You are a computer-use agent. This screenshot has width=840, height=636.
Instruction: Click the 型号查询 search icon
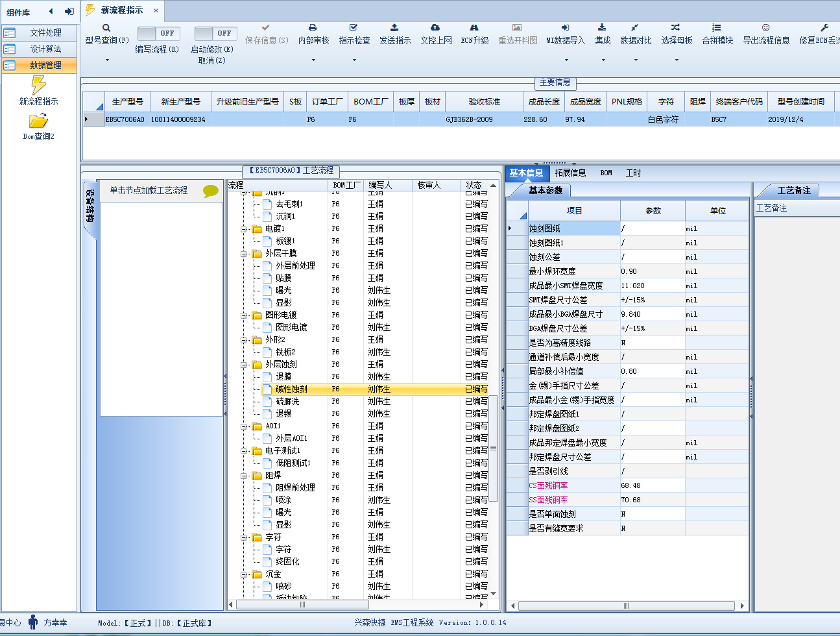click(106, 28)
